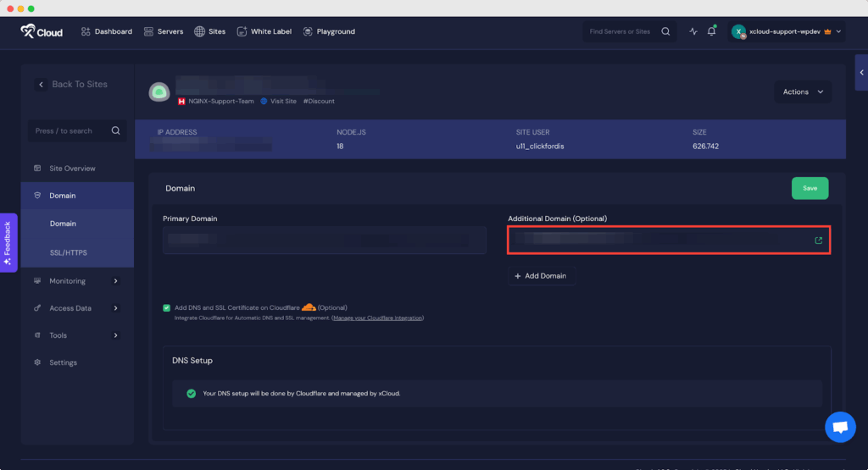Open the notifications bell
This screenshot has width=868, height=470.
(x=712, y=31)
